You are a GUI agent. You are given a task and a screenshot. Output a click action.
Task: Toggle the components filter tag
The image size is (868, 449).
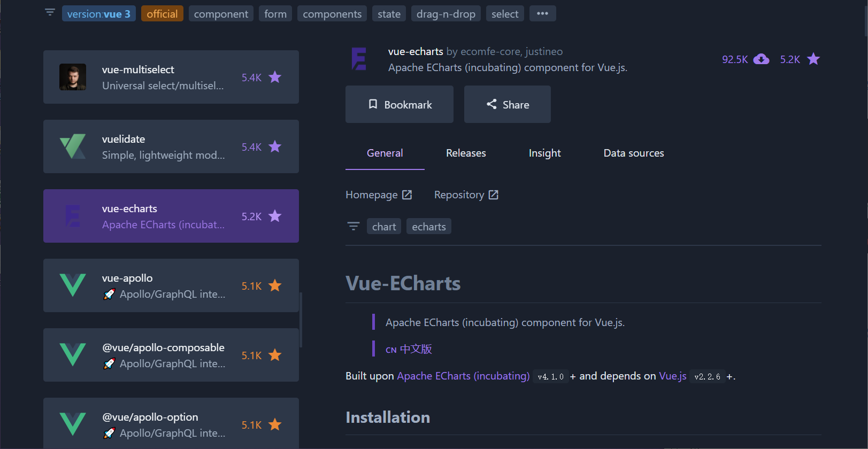(x=332, y=14)
